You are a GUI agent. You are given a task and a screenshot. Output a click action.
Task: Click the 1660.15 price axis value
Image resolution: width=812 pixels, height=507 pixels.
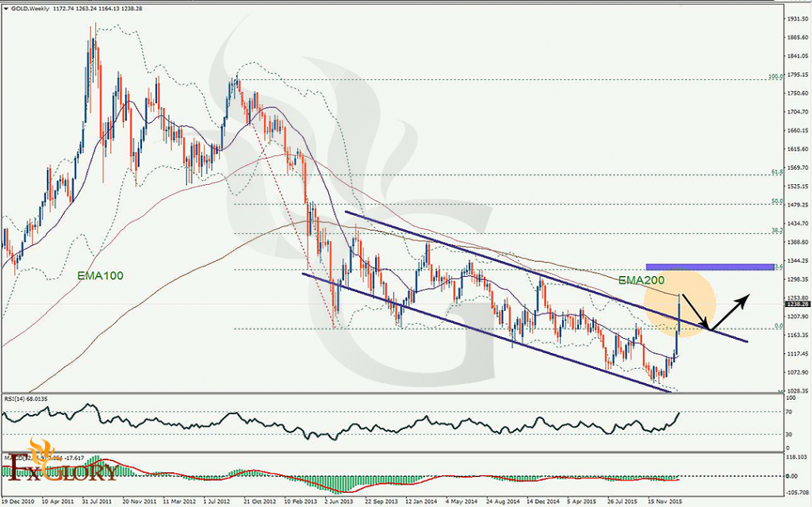[798, 131]
